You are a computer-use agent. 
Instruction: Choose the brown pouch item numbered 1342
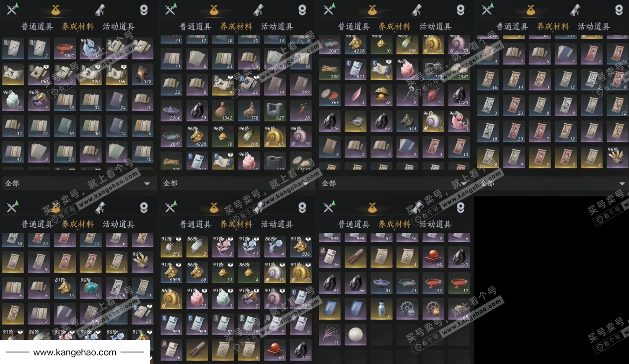(x=223, y=110)
